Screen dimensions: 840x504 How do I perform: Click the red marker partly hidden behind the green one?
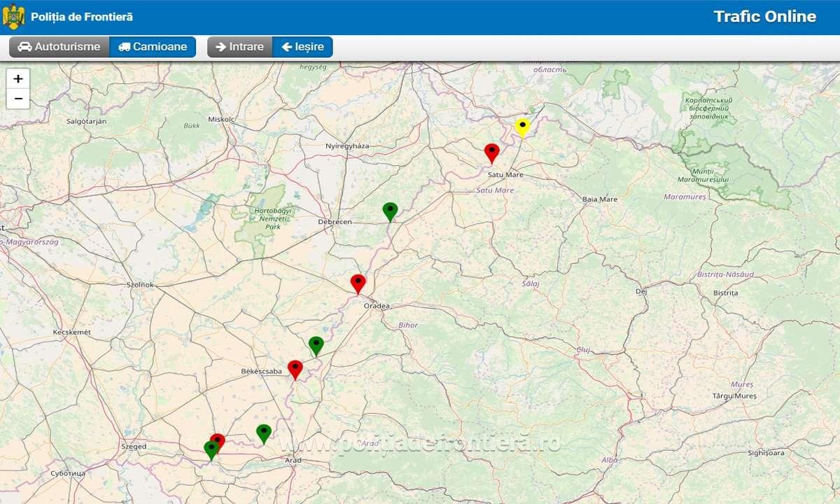click(220, 439)
